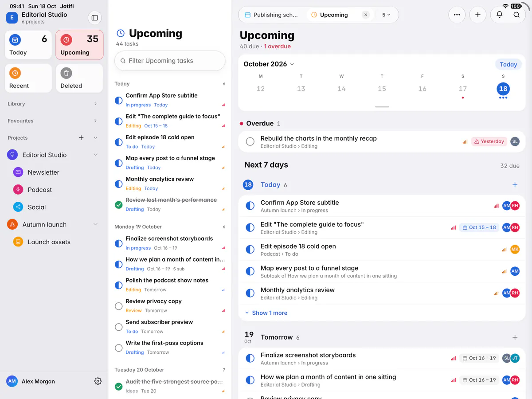Collapse the Projects section chevron

tap(95, 138)
